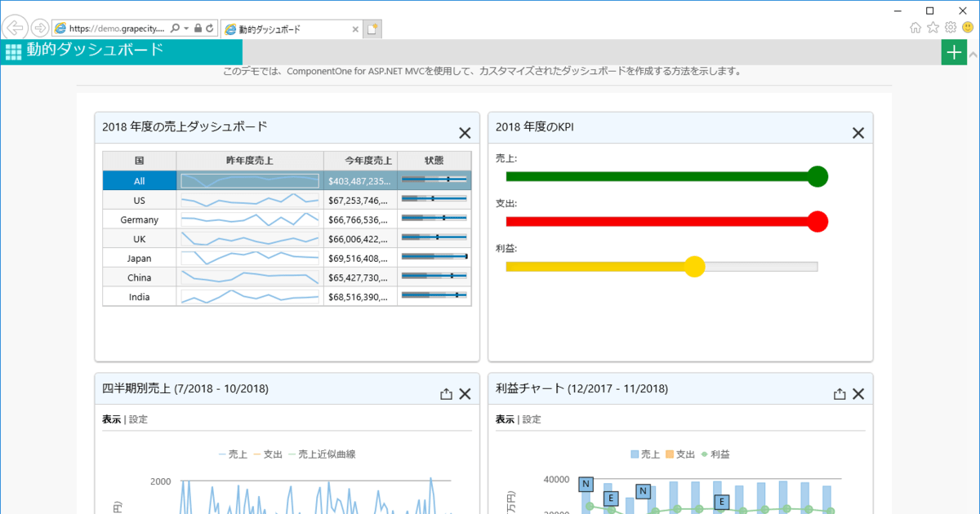This screenshot has width=980, height=514.
Task: Click the 利益 yellow KPI slider handle
Action: (x=694, y=266)
